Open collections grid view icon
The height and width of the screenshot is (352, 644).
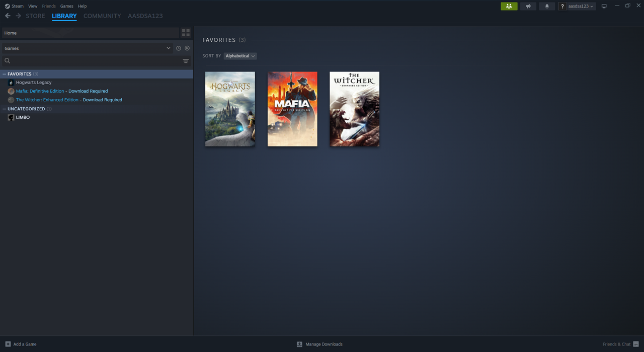[186, 33]
